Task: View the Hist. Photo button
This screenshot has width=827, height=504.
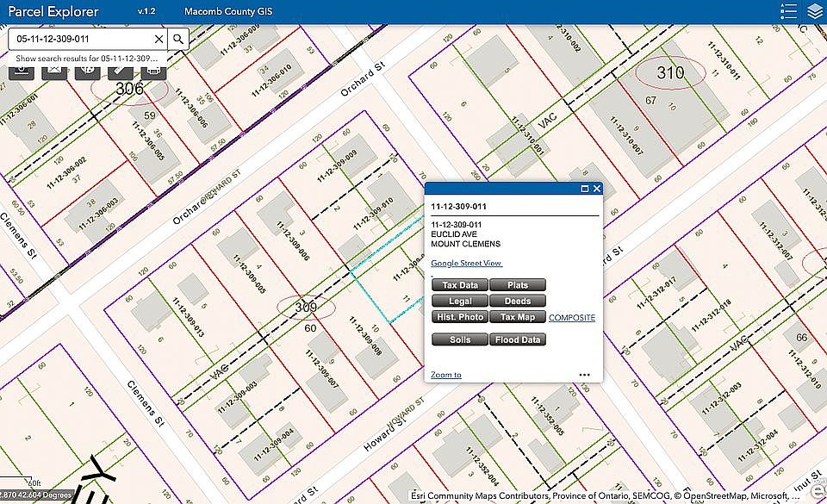Action: [460, 317]
